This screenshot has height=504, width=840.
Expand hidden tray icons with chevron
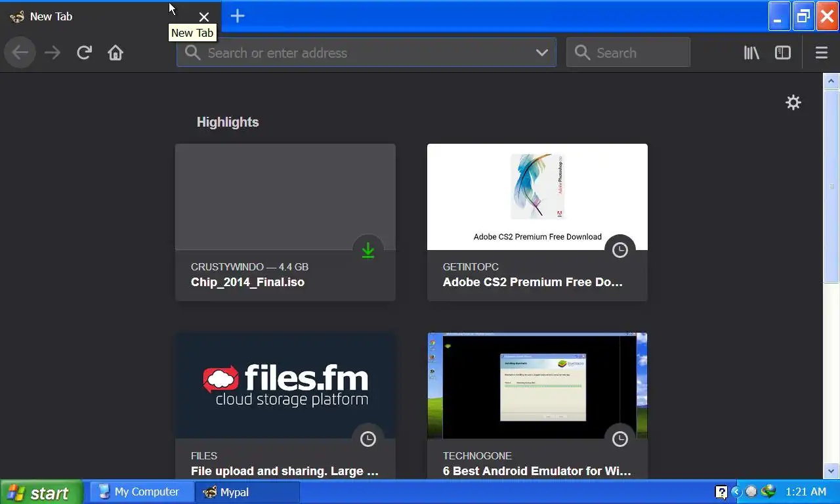[736, 492]
